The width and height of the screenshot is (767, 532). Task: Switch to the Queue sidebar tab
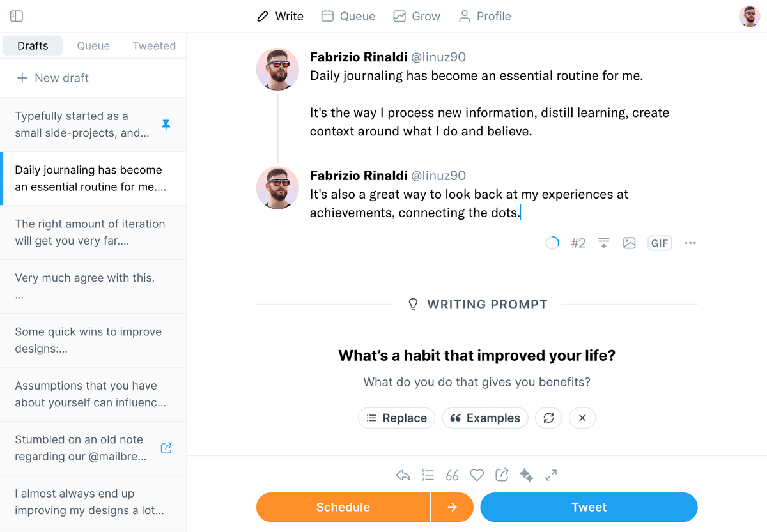tap(93, 46)
